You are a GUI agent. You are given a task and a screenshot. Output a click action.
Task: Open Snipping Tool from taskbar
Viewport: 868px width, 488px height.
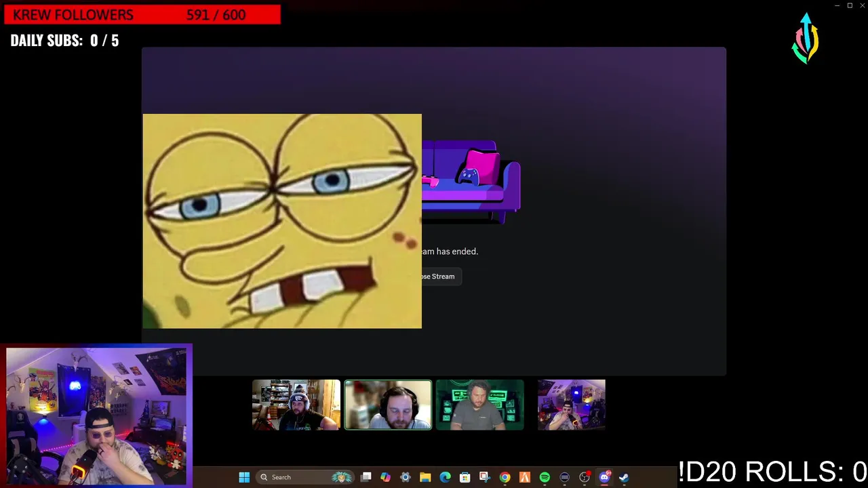484,477
